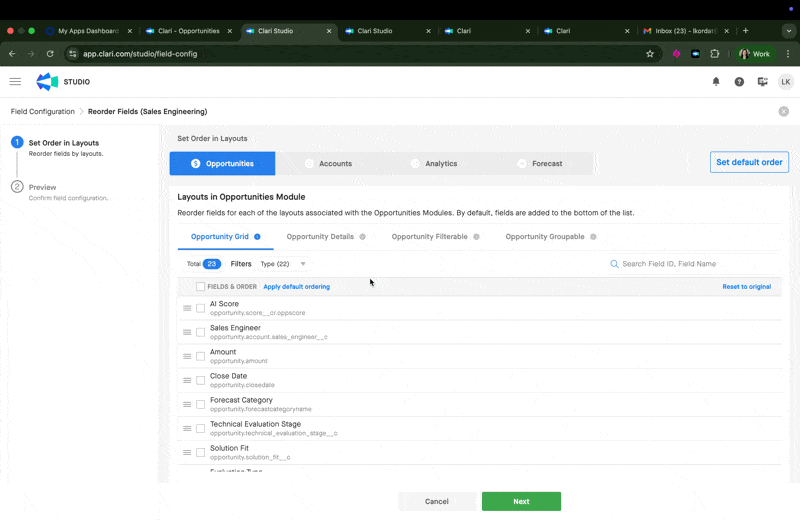Click the info icon next to Opportunity Grid

pyautogui.click(x=257, y=237)
